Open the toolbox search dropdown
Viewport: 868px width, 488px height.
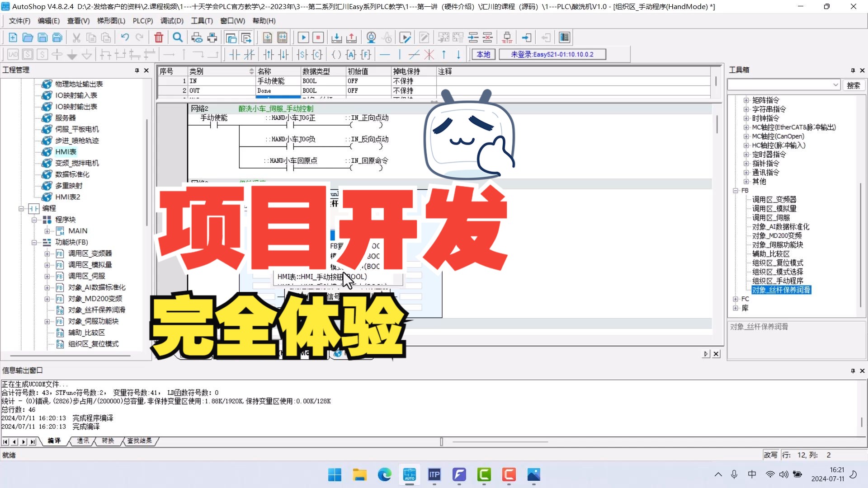(835, 85)
